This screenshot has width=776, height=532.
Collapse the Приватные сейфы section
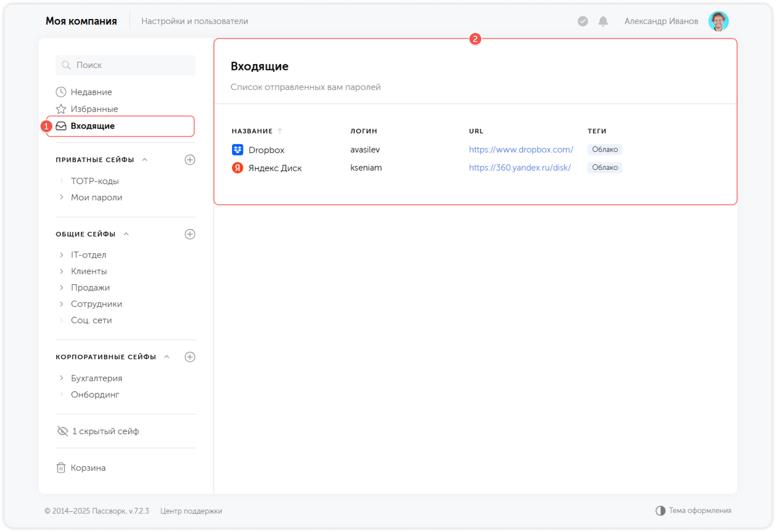tap(145, 160)
